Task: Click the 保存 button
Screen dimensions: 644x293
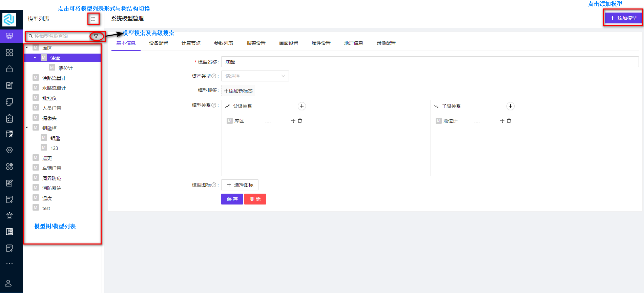Action: [x=232, y=199]
